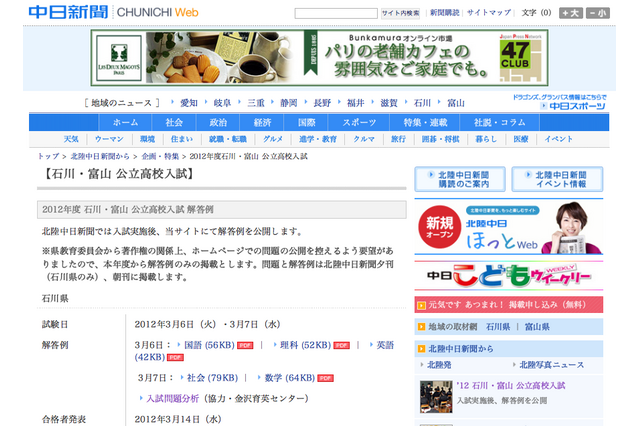Select 愛知 regional news

(189, 103)
